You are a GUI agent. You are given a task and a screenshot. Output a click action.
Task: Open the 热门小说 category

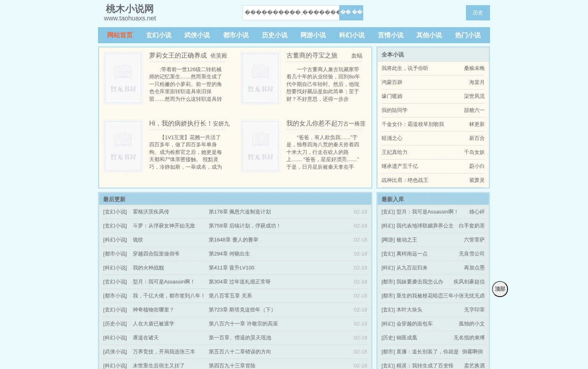468,35
